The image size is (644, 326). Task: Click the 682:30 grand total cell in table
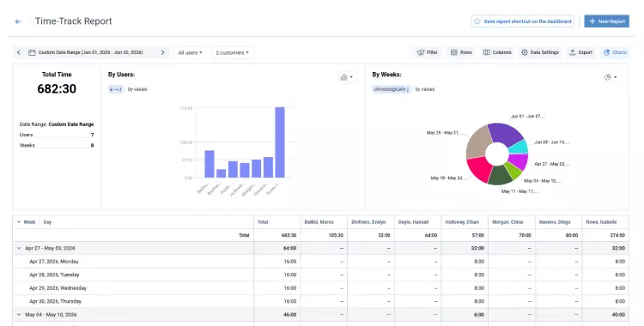click(289, 235)
